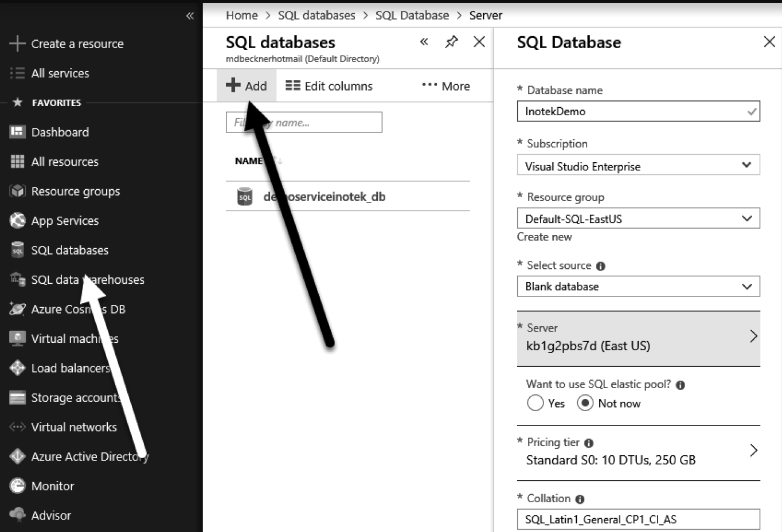Select Dashboard label in favorites

tap(60, 132)
